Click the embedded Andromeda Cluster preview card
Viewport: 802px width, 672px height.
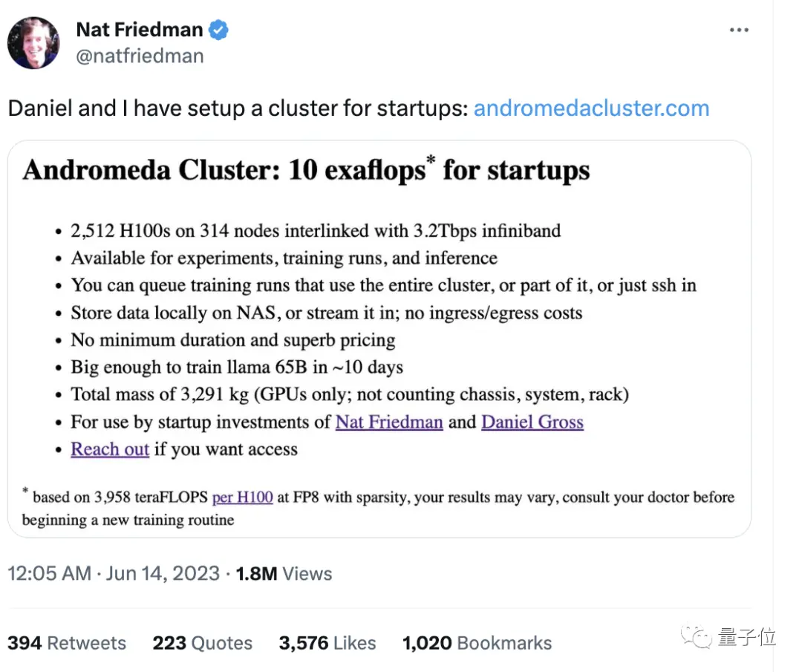379,339
